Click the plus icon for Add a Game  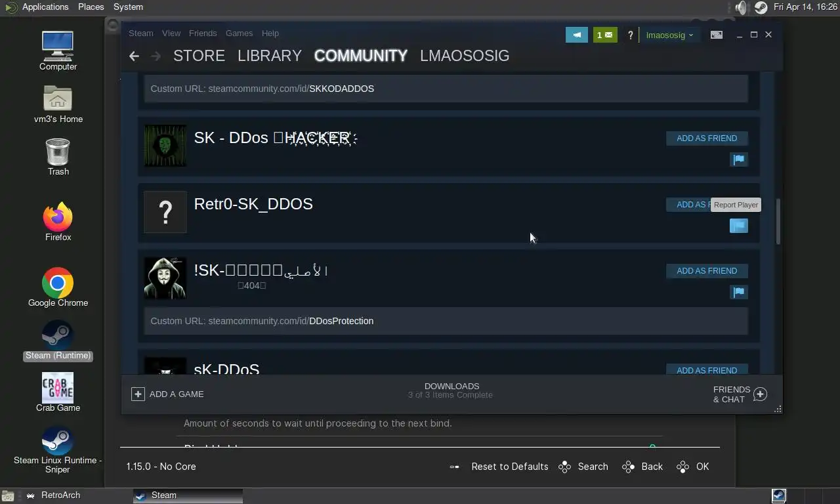[138, 394]
